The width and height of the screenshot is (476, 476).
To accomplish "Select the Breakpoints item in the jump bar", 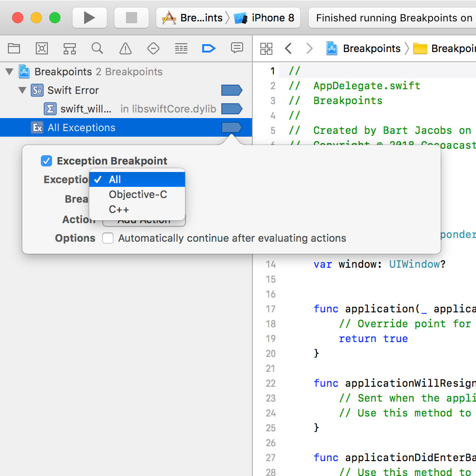I will coord(372,48).
